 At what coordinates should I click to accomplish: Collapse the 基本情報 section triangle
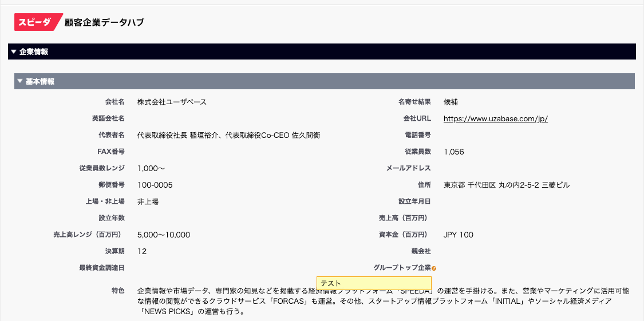[x=20, y=82]
